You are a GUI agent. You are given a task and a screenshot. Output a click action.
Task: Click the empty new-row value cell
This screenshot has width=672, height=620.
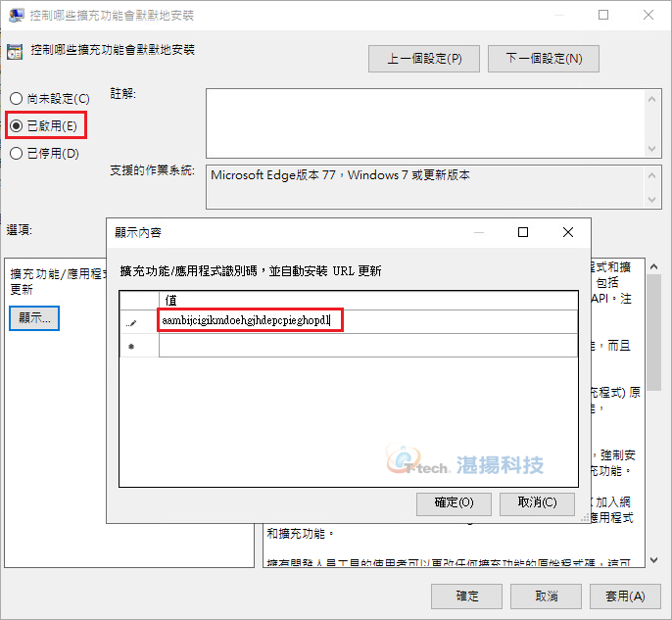368,346
